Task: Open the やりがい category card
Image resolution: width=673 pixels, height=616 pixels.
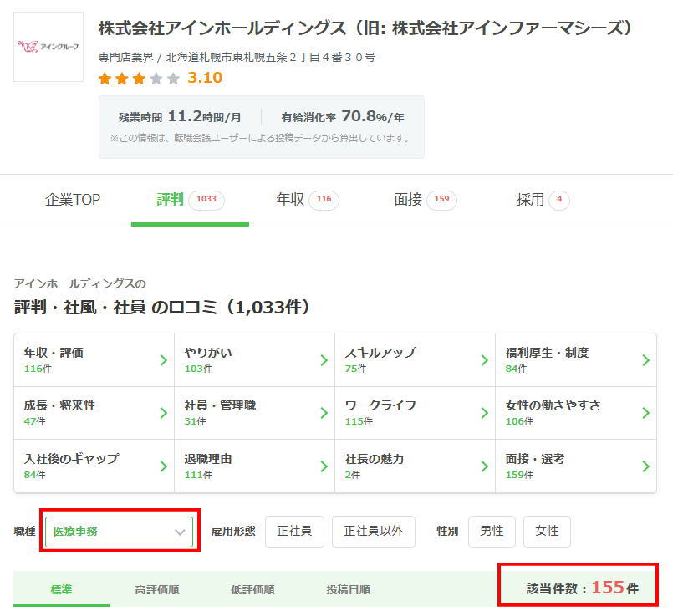Action: coord(254,360)
